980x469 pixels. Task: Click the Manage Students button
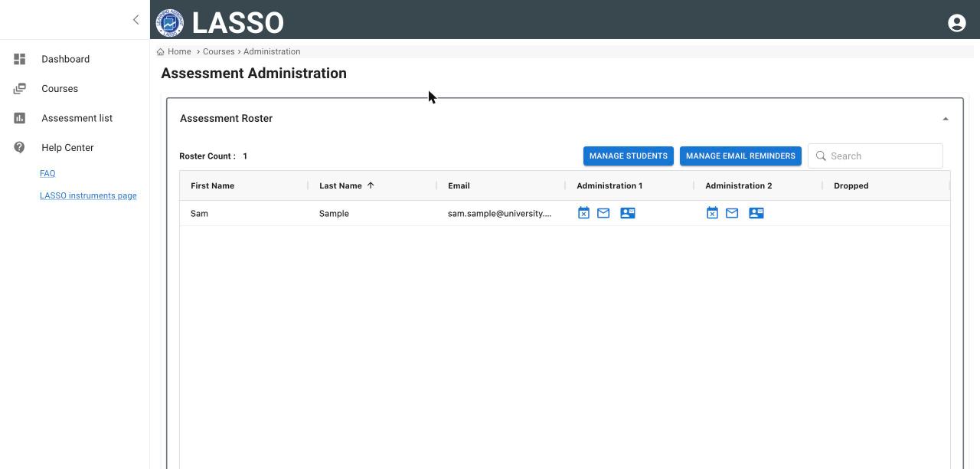629,156
